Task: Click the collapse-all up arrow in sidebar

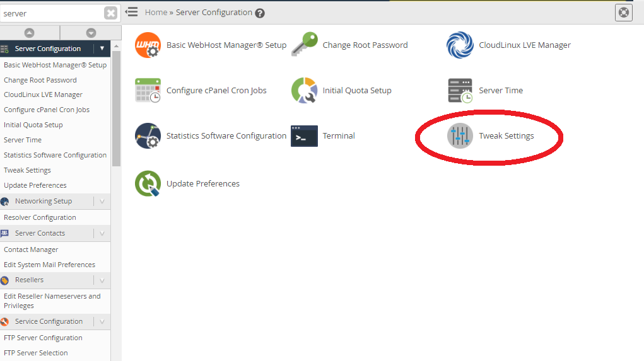Action: pyautogui.click(x=29, y=33)
